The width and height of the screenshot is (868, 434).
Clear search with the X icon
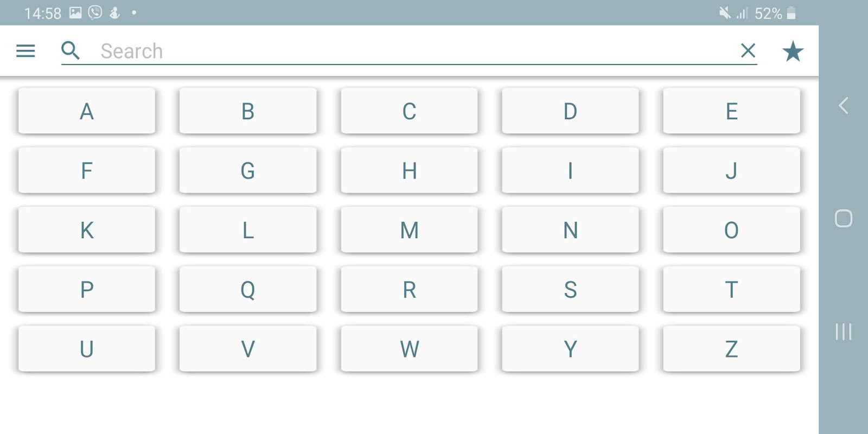pyautogui.click(x=748, y=50)
